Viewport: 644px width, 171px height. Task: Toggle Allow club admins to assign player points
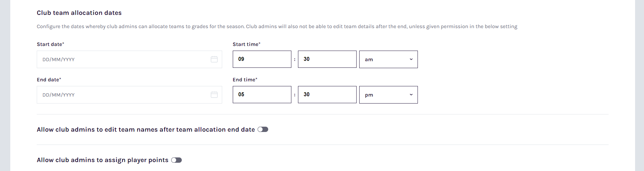coord(176,160)
